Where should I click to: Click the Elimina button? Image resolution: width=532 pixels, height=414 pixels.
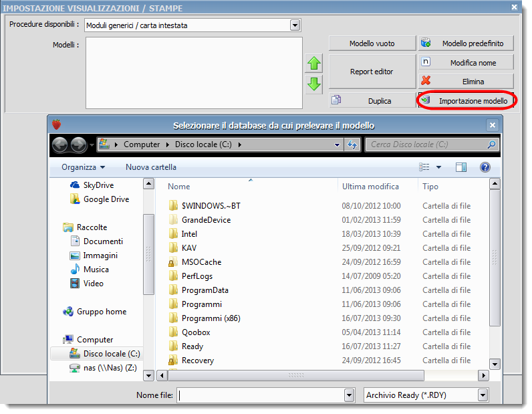coord(466,82)
